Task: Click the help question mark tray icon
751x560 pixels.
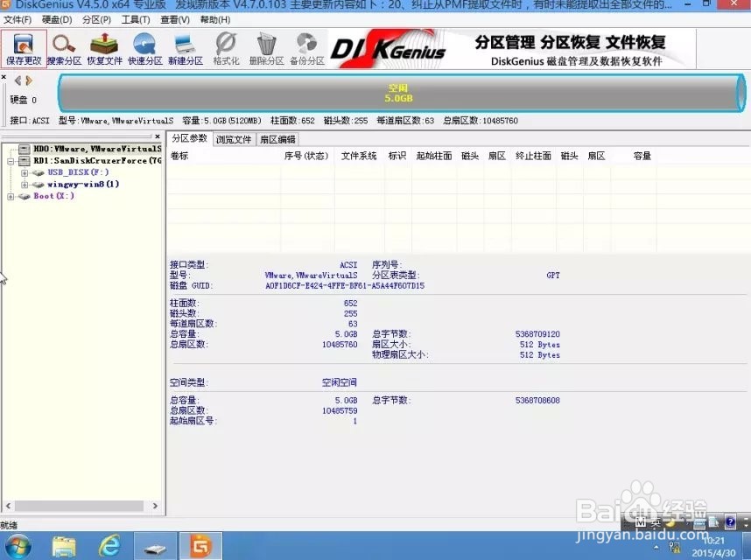Action: (x=730, y=521)
